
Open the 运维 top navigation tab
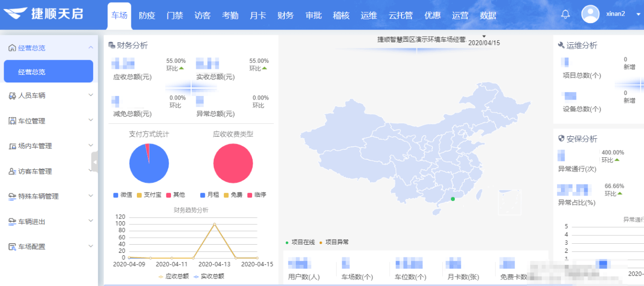(368, 16)
